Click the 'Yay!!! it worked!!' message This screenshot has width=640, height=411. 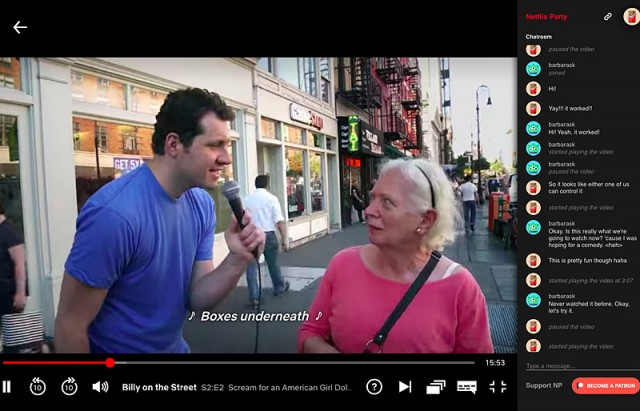[x=570, y=109]
